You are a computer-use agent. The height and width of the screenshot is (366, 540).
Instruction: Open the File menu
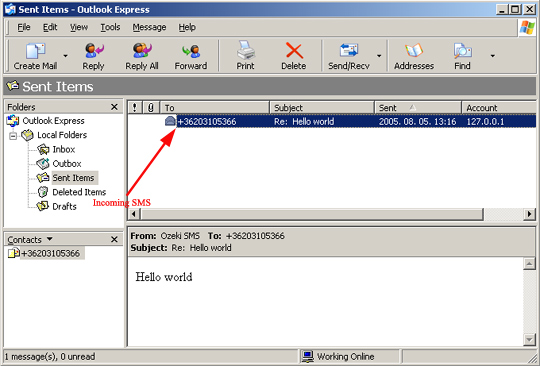[x=24, y=27]
